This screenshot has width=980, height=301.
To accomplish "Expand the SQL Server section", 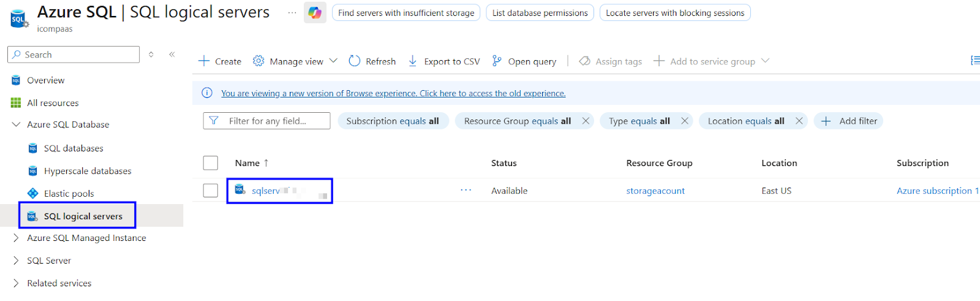I will tap(16, 261).
